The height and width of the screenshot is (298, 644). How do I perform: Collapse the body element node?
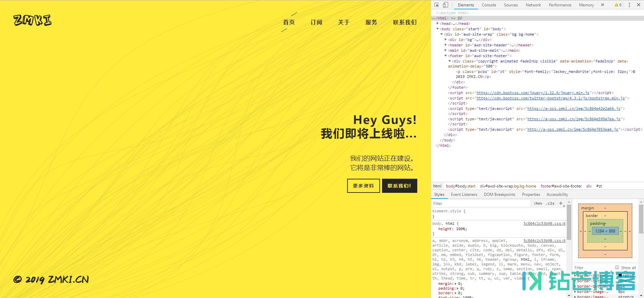[x=437, y=29]
